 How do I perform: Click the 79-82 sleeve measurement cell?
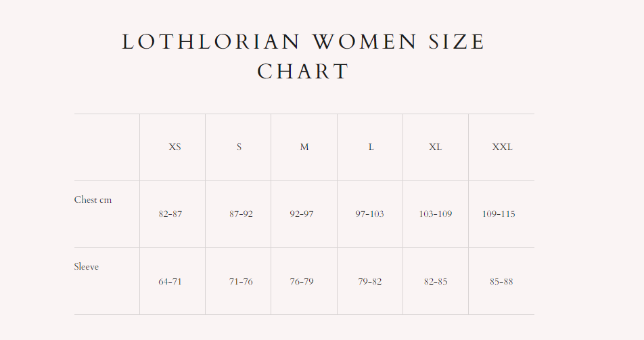(x=369, y=282)
